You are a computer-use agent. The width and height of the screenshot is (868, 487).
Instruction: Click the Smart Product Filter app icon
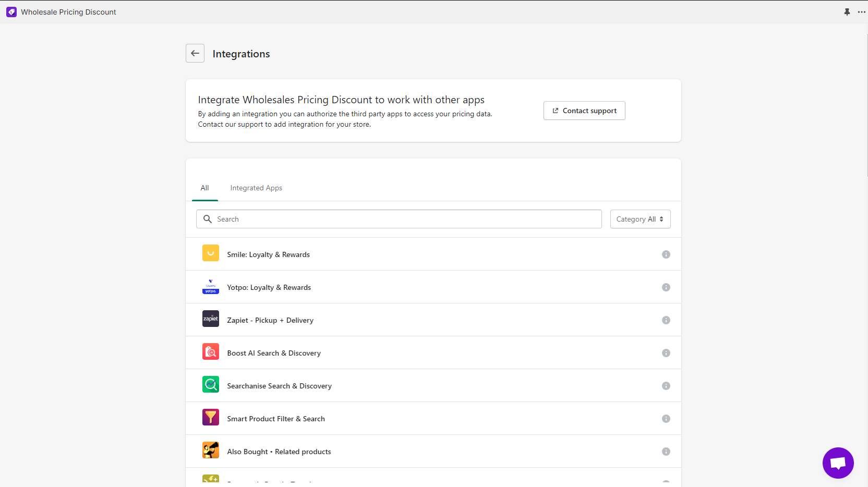211,417
